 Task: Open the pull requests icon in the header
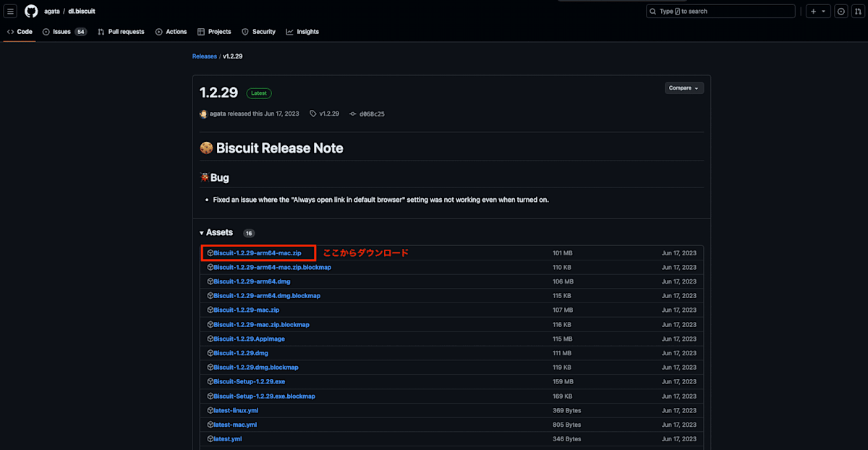(856, 12)
